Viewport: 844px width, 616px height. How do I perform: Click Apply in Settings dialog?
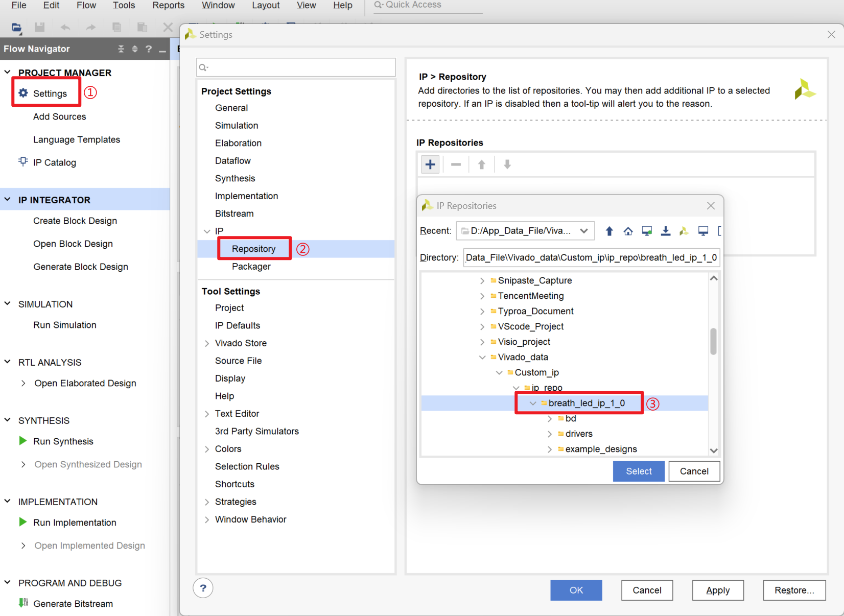(718, 590)
